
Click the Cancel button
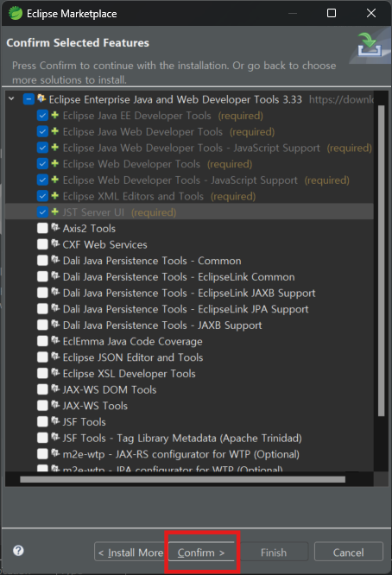pyautogui.click(x=348, y=552)
